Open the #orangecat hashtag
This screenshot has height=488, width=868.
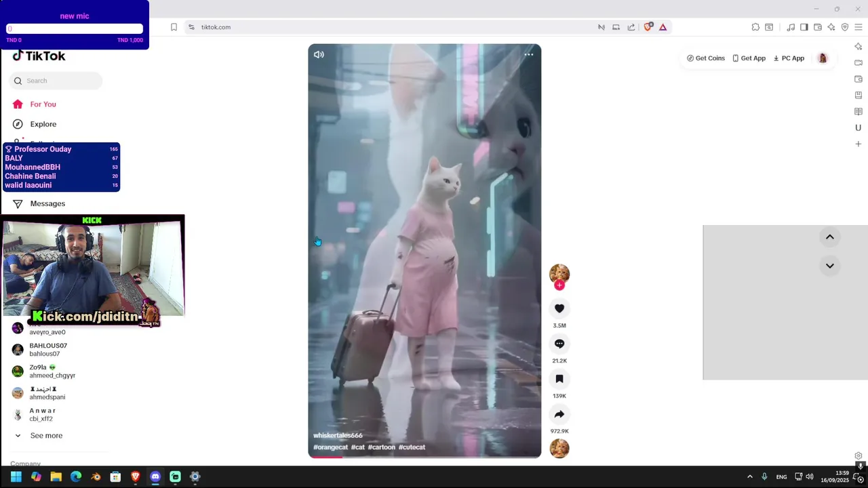point(330,447)
